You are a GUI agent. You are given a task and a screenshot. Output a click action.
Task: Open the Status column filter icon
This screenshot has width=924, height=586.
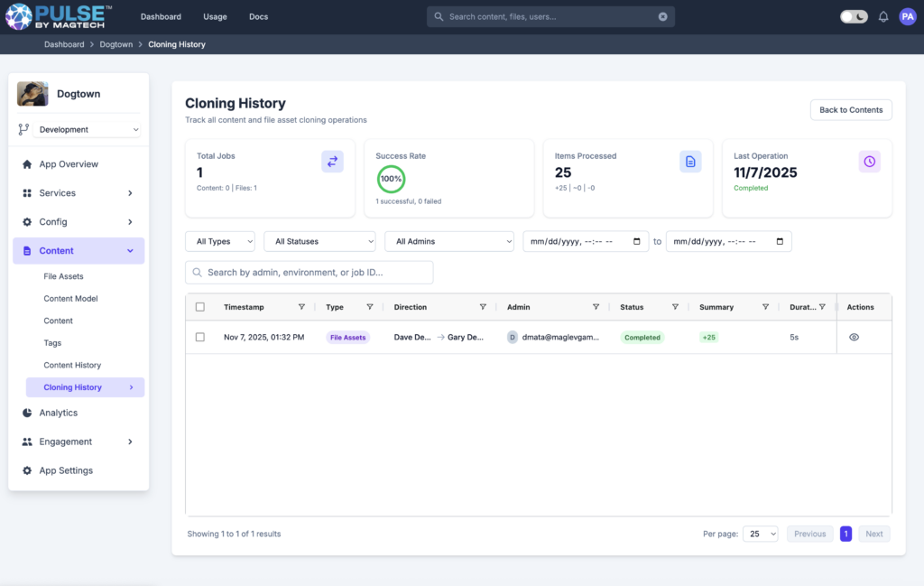[x=675, y=307]
